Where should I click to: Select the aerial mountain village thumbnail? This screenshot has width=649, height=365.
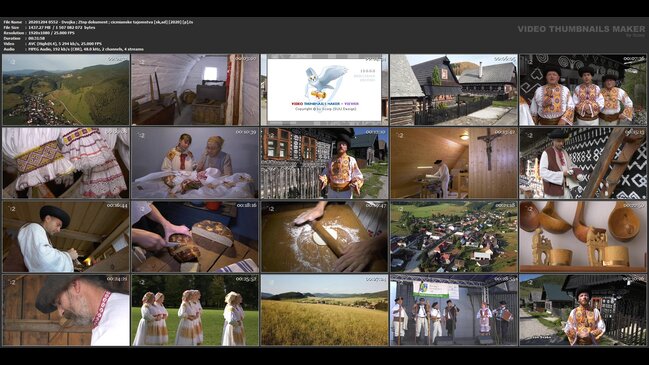[x=66, y=90]
